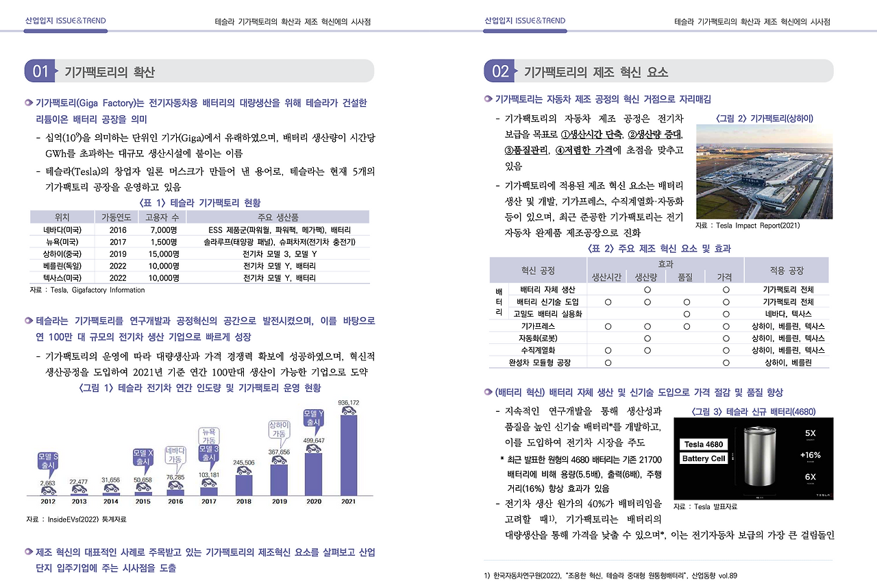
Task: Click the '네바다(미국)' cell in table 1
Action: 62,230
